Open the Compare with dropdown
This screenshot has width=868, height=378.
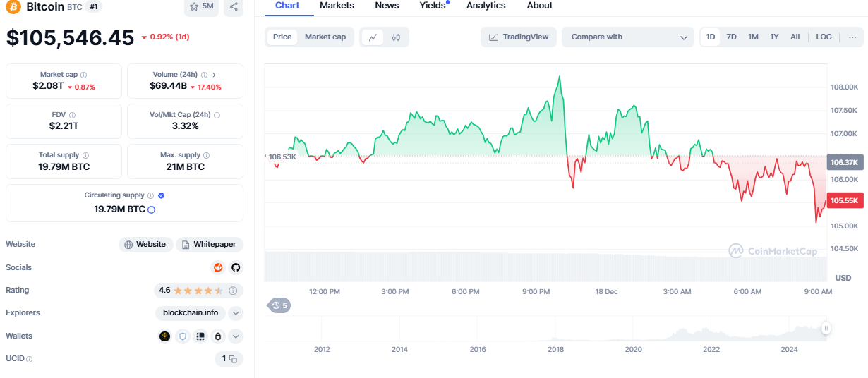coord(628,37)
